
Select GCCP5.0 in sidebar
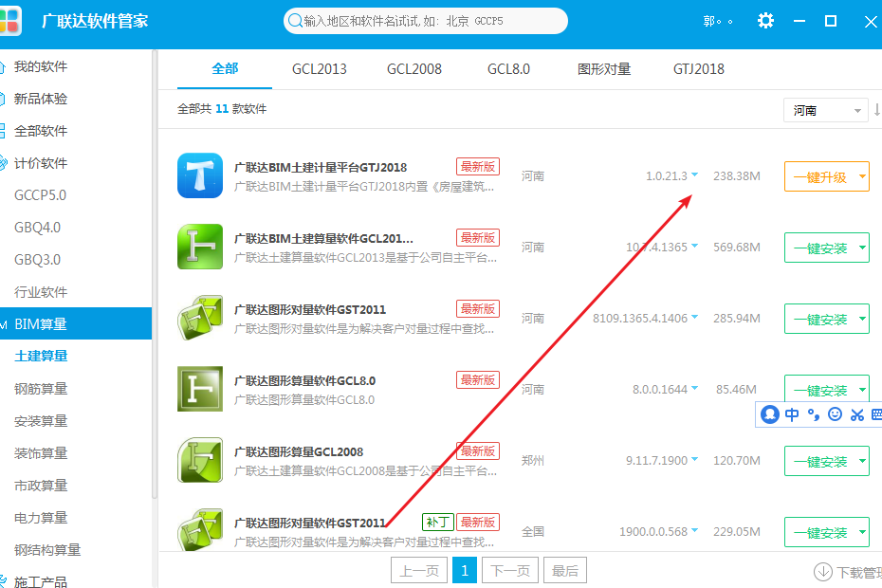coord(40,195)
